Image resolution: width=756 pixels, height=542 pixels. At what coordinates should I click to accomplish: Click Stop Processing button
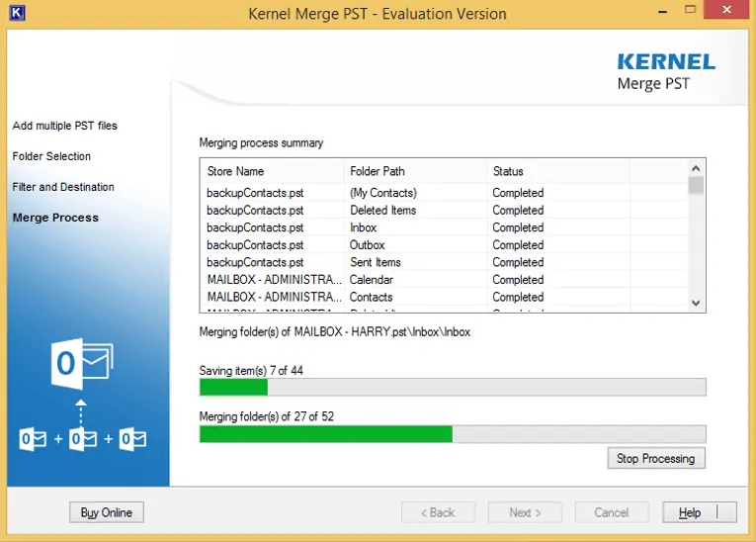pyautogui.click(x=656, y=459)
